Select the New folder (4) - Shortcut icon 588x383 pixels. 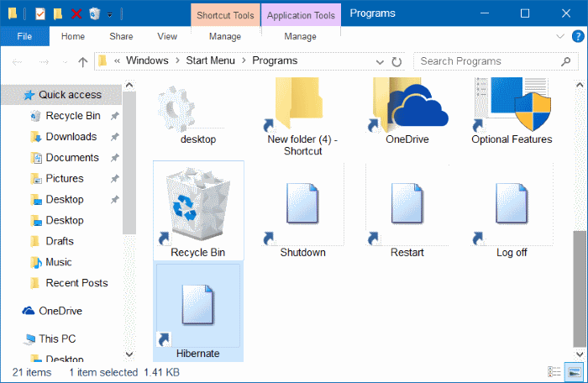click(298, 103)
